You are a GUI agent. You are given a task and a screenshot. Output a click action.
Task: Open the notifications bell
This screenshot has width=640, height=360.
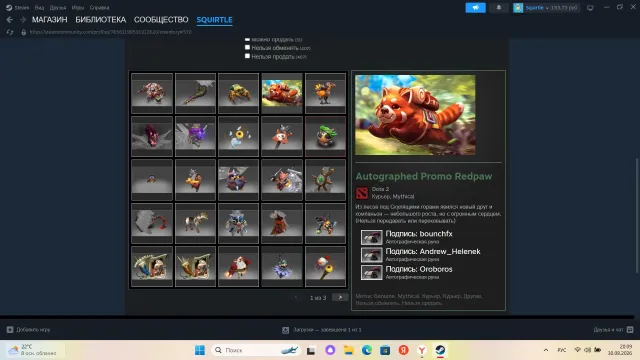(x=499, y=7)
